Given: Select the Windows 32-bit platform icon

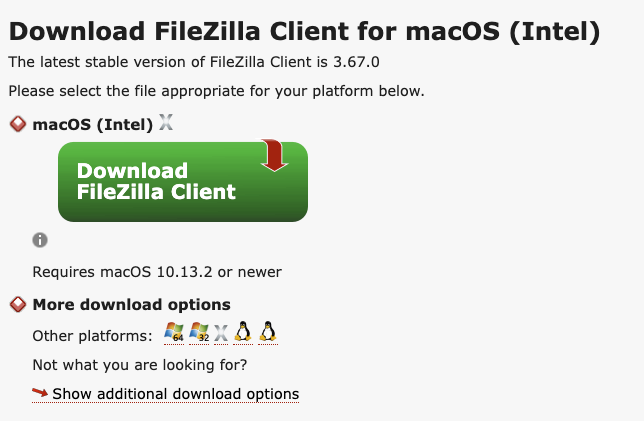Looking at the screenshot, I should [198, 333].
